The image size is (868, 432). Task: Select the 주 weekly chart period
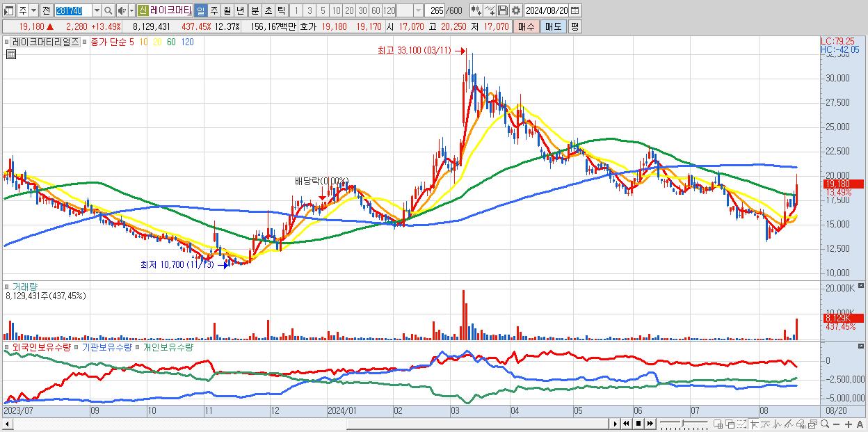[214, 10]
